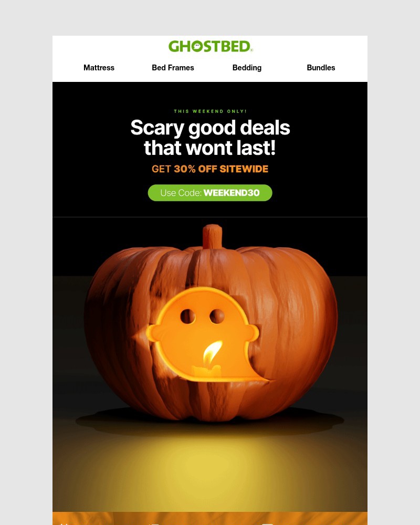Click the pumpkin hero image
This screenshot has width=420, height=525.
click(210, 364)
